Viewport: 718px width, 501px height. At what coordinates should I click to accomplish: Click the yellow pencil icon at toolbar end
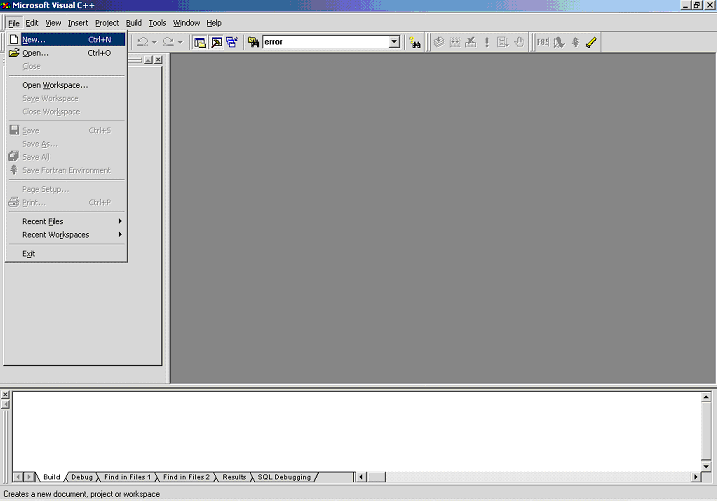(x=591, y=42)
